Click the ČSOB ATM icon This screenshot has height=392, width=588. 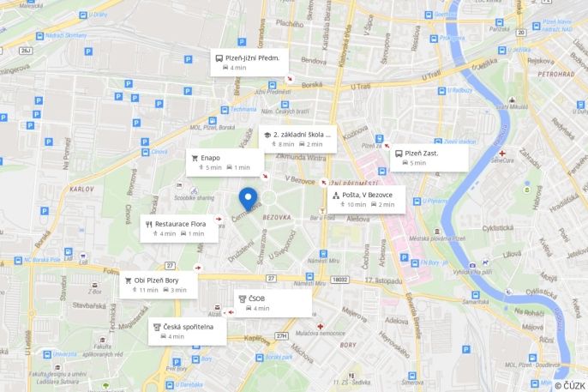click(x=243, y=299)
